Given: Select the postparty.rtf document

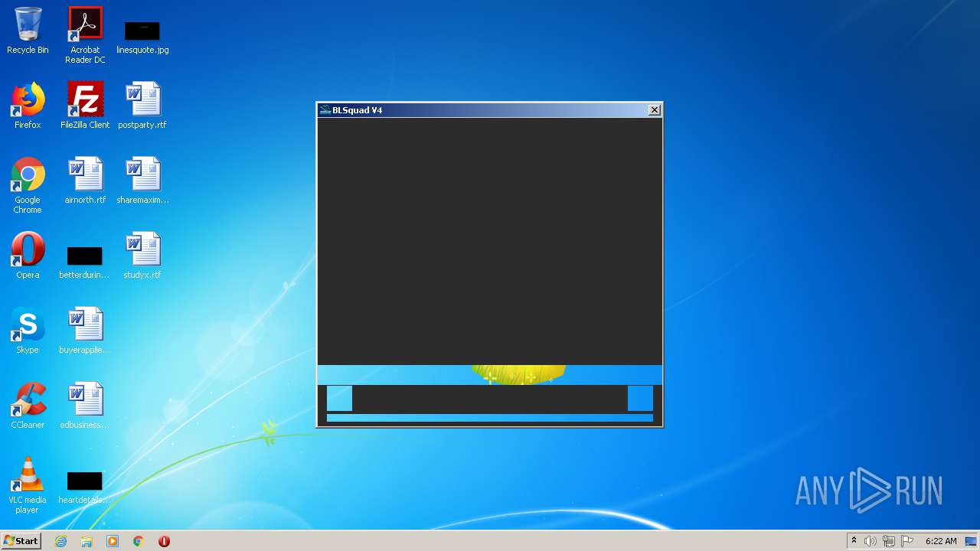Looking at the screenshot, I should point(142,106).
